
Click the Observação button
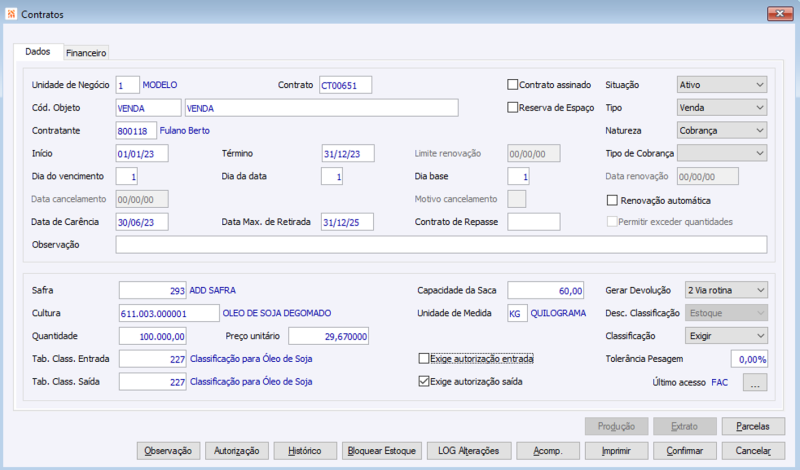click(x=168, y=451)
